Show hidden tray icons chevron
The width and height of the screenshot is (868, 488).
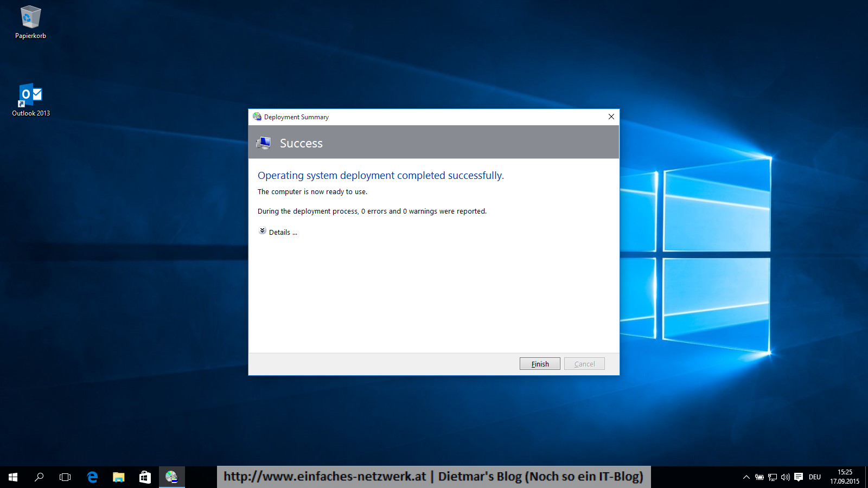746,477
